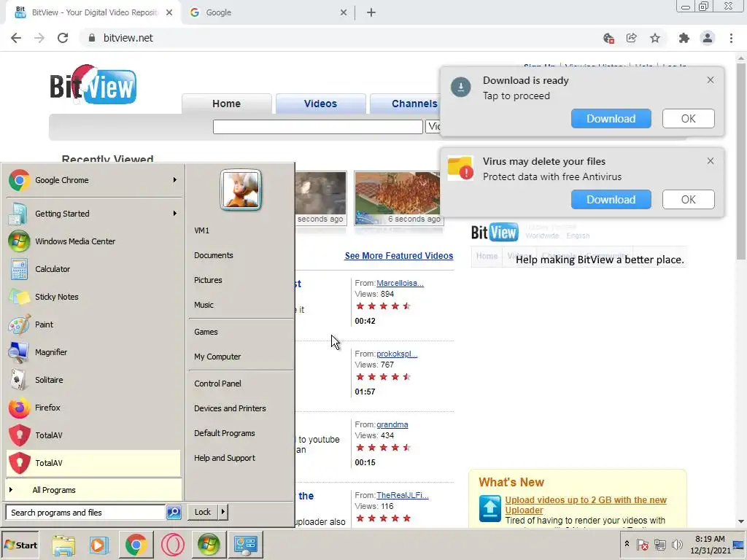This screenshot has height=560, width=747.
Task: Open Windows Media Player from taskbar
Action: (99, 545)
